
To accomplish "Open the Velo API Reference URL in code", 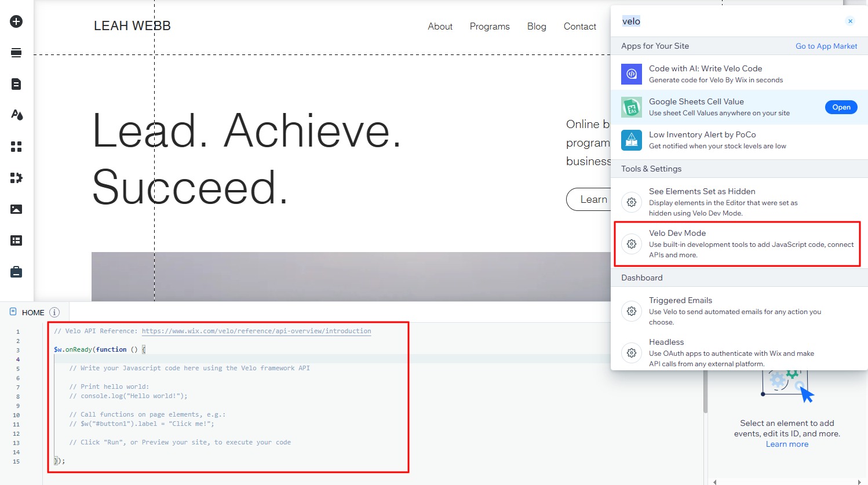I will pyautogui.click(x=256, y=331).
